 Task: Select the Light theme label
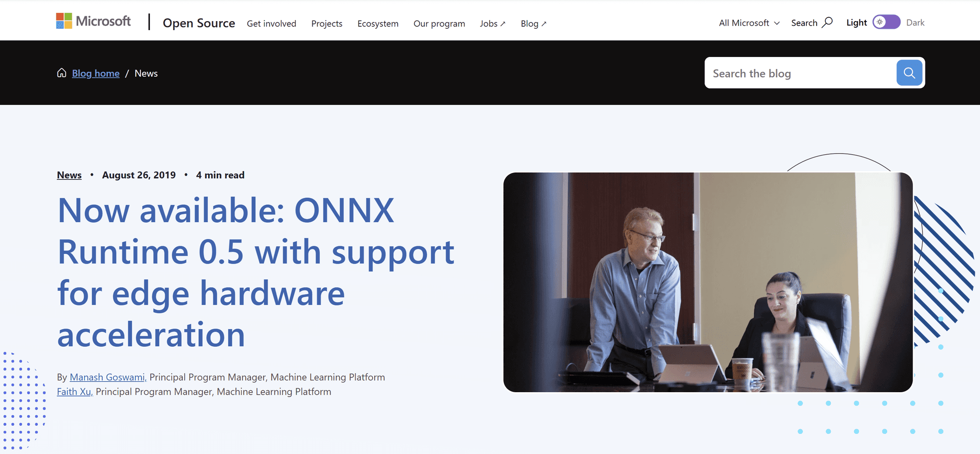pos(857,23)
